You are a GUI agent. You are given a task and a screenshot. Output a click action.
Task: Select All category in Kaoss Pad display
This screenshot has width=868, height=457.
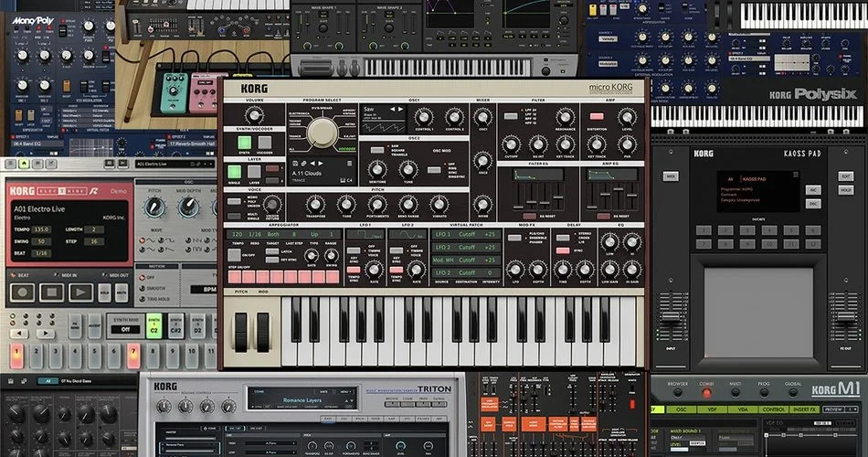730,179
